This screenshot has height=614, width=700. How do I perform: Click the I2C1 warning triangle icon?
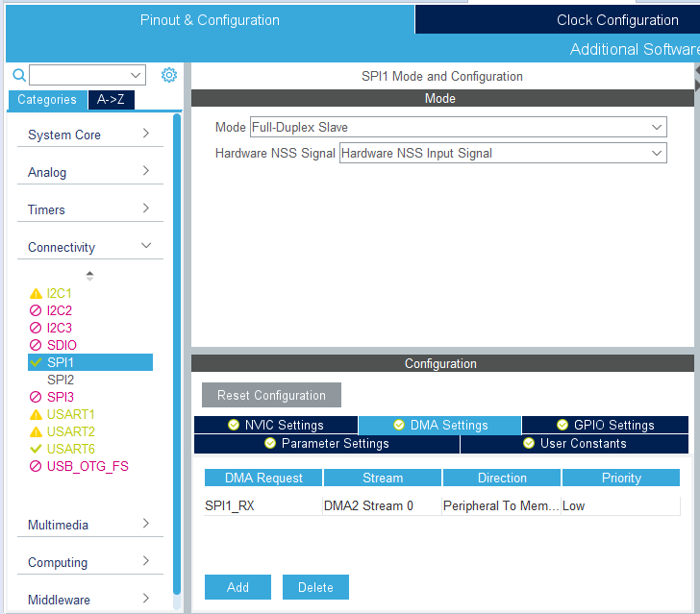pyautogui.click(x=36, y=294)
